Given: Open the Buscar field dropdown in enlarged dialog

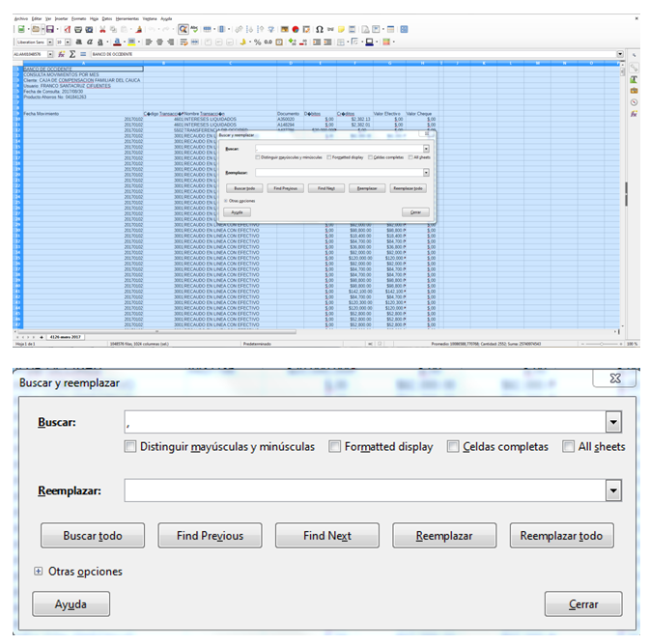Looking at the screenshot, I should [x=611, y=422].
